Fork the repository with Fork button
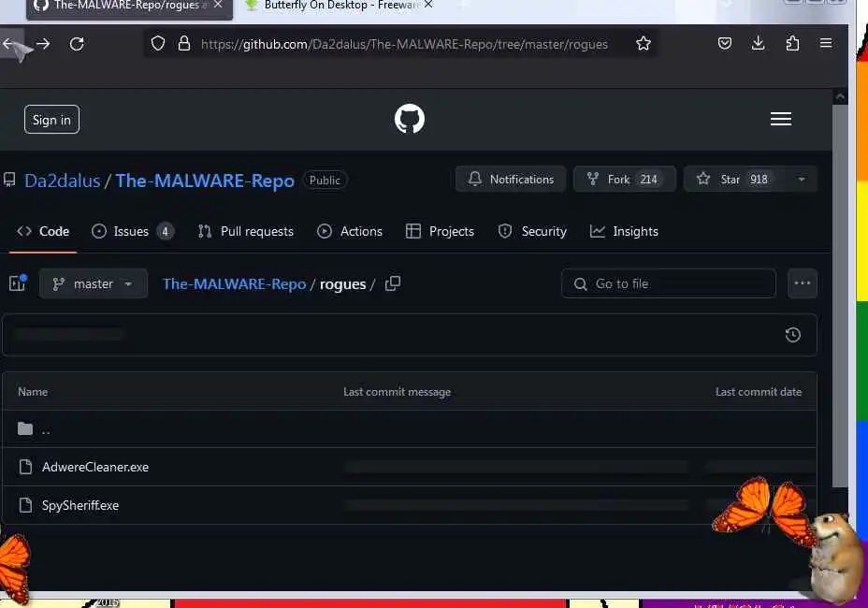This screenshot has height=608, width=868. [x=625, y=180]
